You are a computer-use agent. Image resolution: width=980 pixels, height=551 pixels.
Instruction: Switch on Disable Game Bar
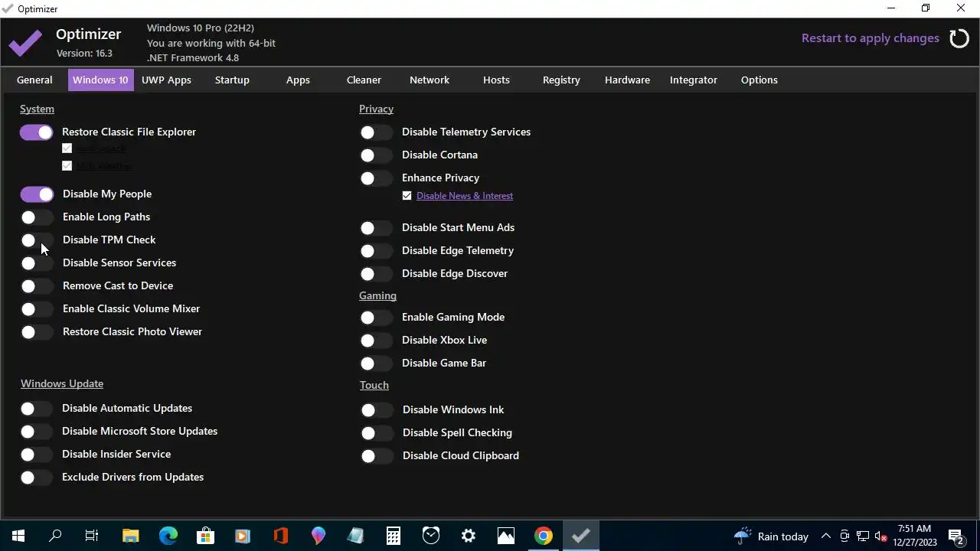click(376, 364)
